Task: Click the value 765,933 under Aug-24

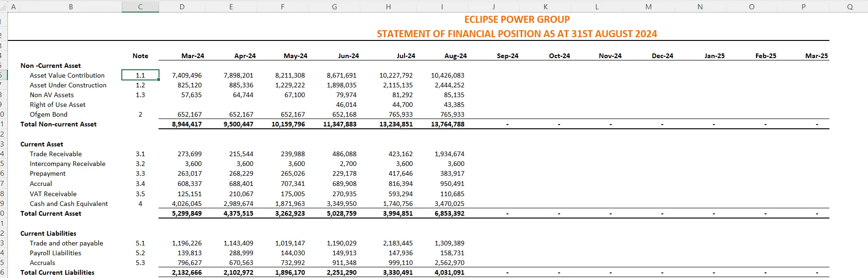Action: [452, 114]
